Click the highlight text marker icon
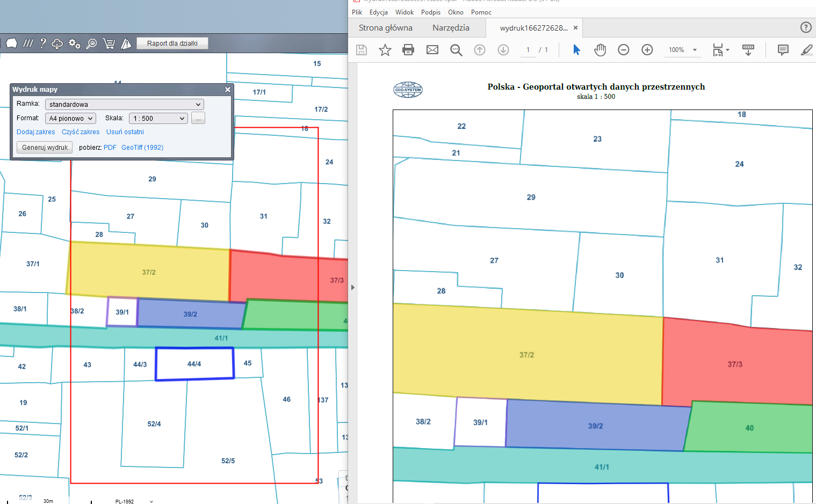Screen dimensions: 816x504 click(x=806, y=50)
